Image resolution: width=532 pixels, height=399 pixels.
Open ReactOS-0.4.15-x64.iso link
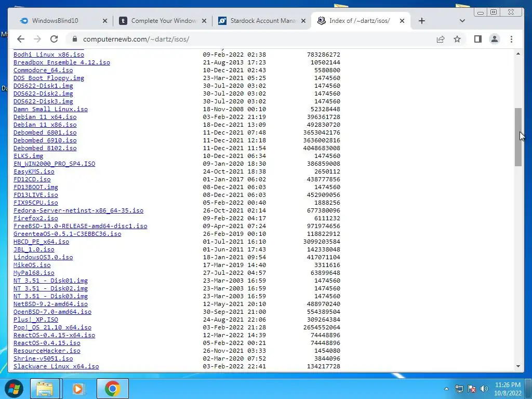(x=54, y=335)
